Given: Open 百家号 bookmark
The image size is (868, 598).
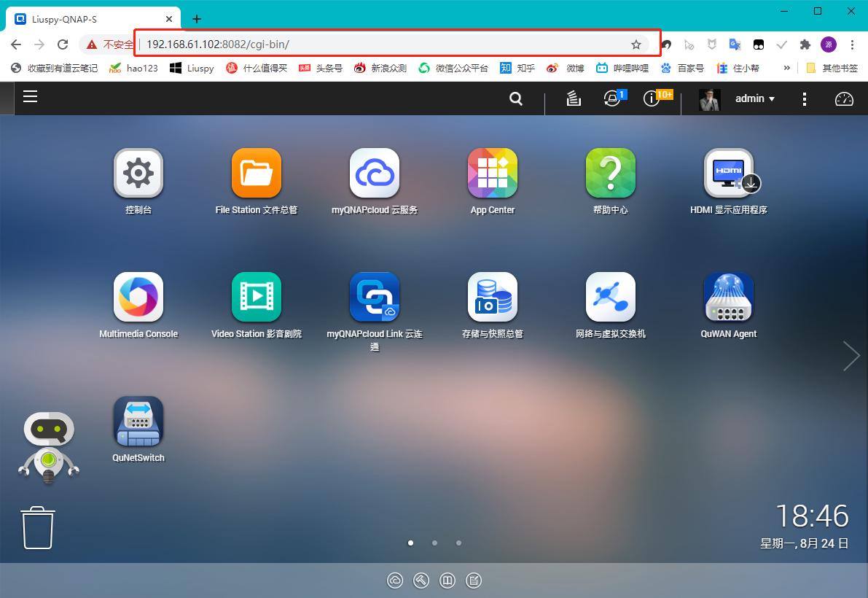Looking at the screenshot, I should click(683, 68).
